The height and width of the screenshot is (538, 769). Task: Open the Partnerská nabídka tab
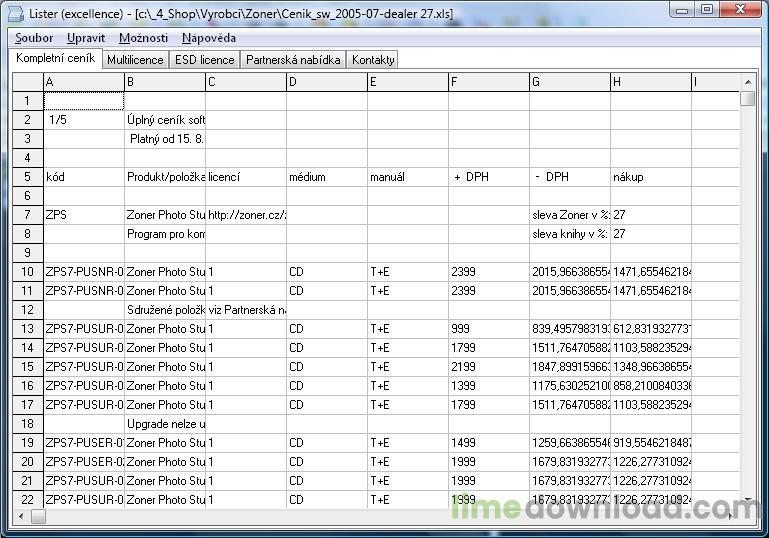(x=294, y=60)
